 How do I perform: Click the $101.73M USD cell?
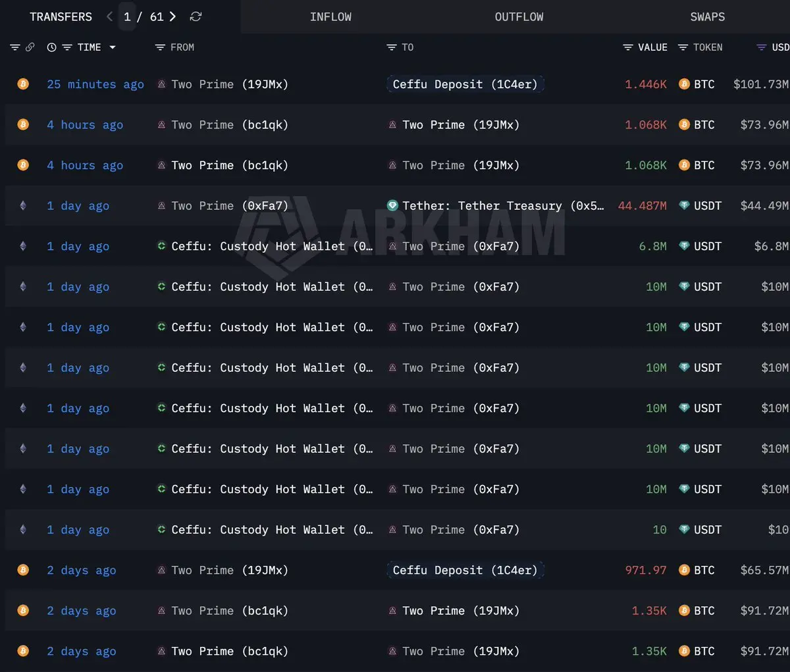761,84
